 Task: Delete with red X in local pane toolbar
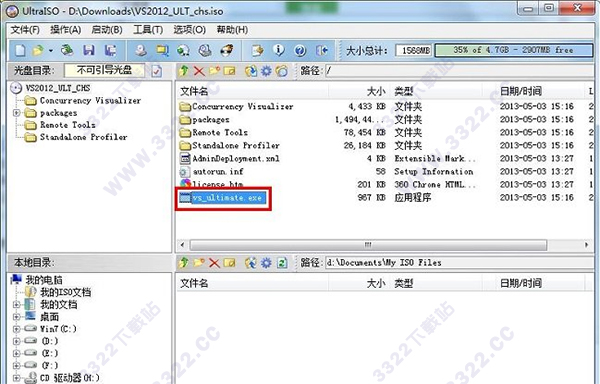[214, 263]
